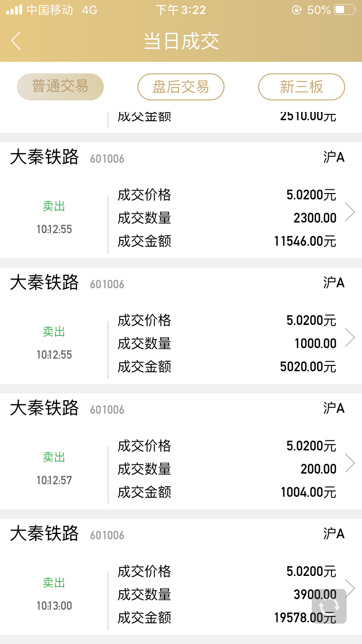Tap the 沪A market label of 1000.00 quantity trade
Viewport: 362px width, 644px height.
click(334, 283)
